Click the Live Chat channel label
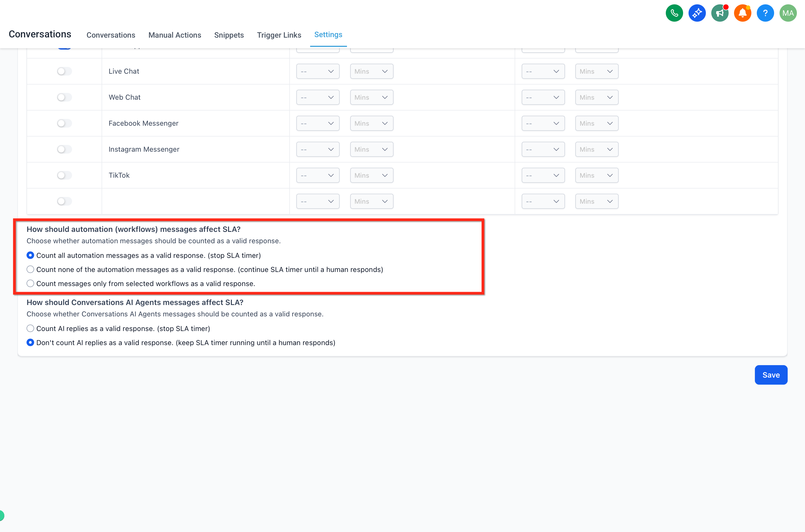Screen dimensions: 805x532 pos(124,71)
